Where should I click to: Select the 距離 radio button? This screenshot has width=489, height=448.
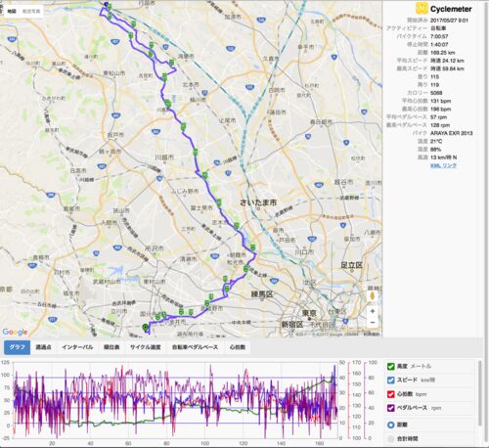point(390,425)
